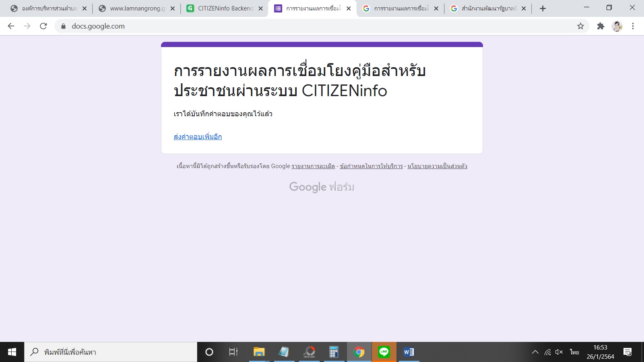Screen dimensions: 644x362
Task: Close the active Google Forms tab
Action: point(349,8)
